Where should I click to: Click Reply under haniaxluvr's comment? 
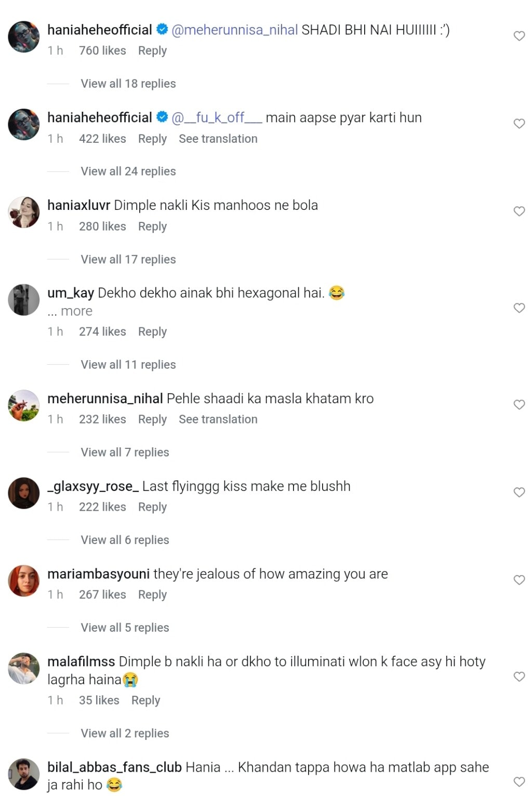(x=152, y=227)
